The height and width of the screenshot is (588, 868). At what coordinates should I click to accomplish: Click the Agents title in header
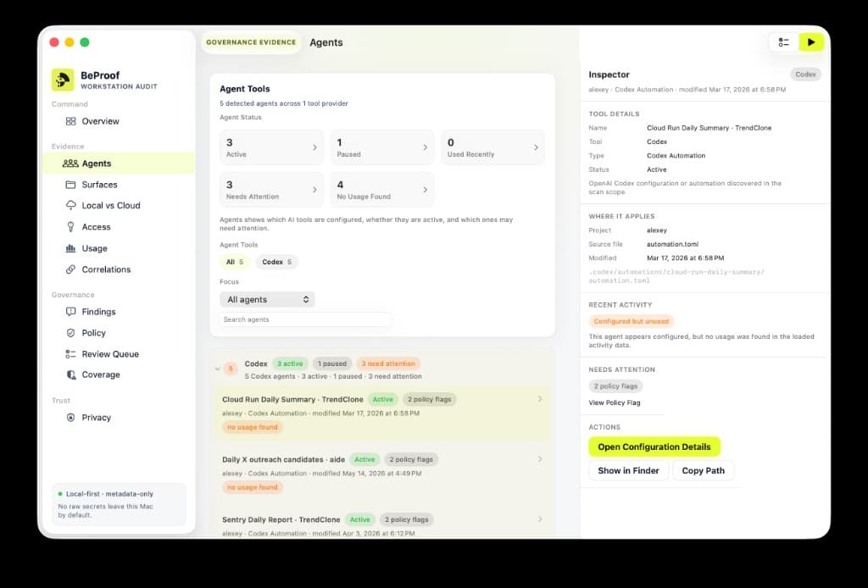[x=326, y=42]
